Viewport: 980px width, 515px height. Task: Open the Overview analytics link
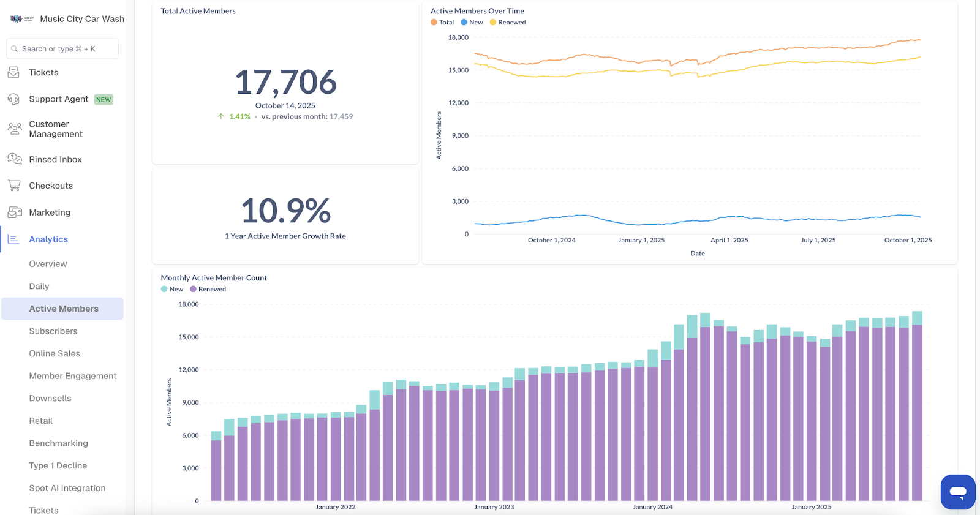pyautogui.click(x=48, y=264)
